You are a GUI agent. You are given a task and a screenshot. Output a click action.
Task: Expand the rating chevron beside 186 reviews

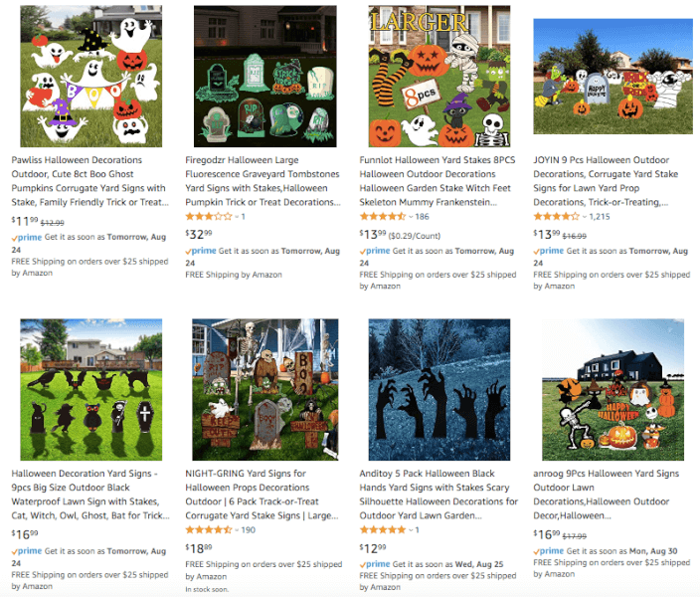point(411,217)
